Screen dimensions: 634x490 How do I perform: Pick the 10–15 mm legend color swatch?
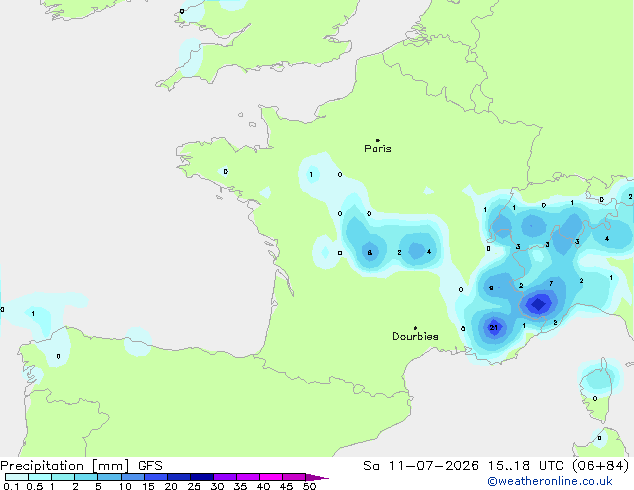[x=133, y=477]
